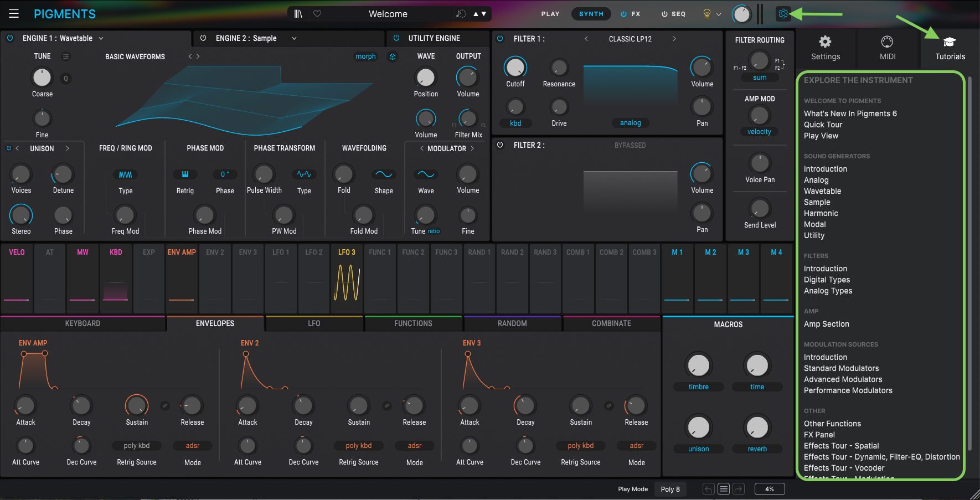Open the RANDOM modulation tab
The width and height of the screenshot is (980, 500).
(x=512, y=323)
